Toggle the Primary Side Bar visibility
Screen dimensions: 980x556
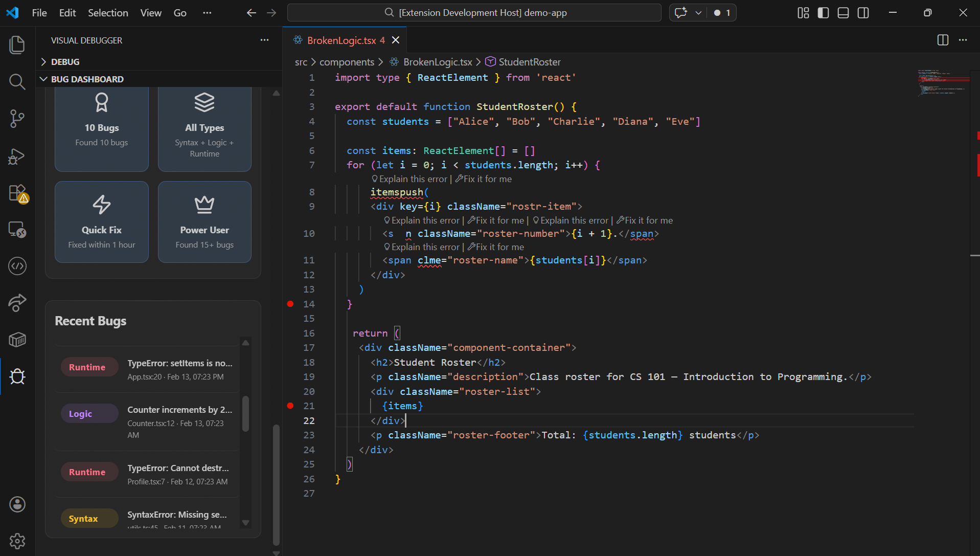click(x=823, y=13)
